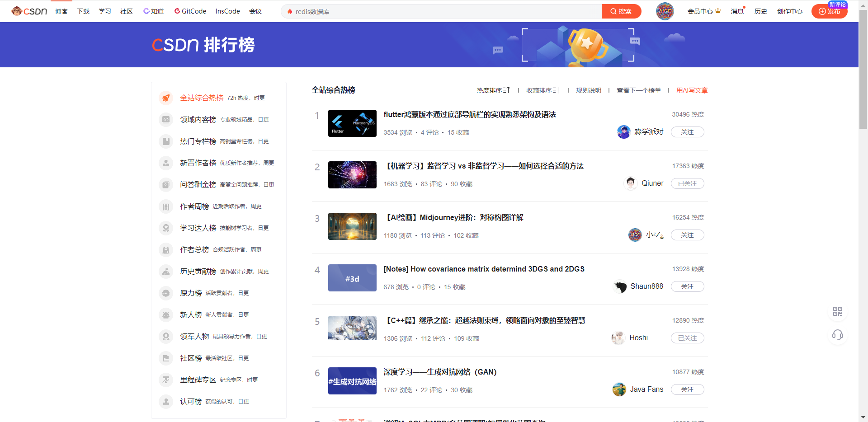Image resolution: width=868 pixels, height=422 pixels.
Task: Click the icon beside 认可榜
Action: [166, 401]
